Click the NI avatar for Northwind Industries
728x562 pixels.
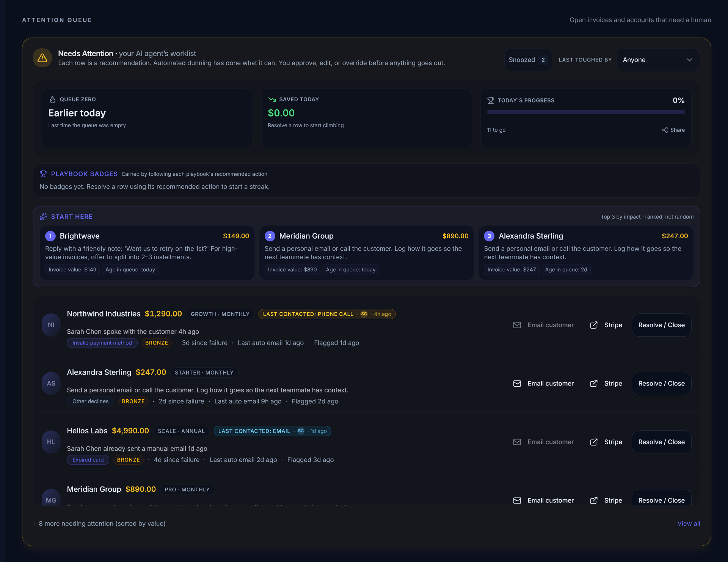pyautogui.click(x=51, y=325)
